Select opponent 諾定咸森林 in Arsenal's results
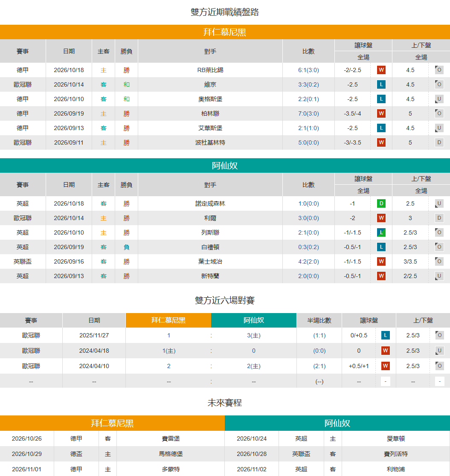450x476 pixels. click(210, 203)
